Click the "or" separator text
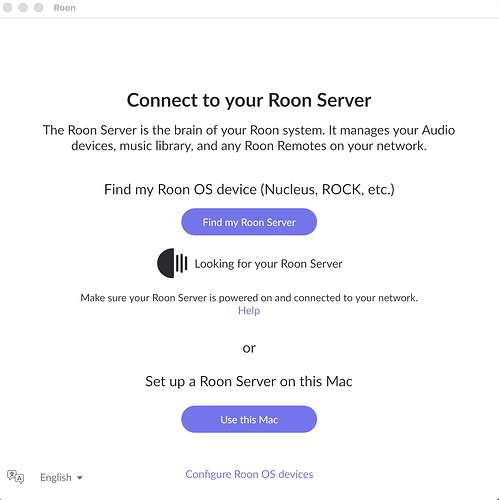 pyautogui.click(x=249, y=348)
